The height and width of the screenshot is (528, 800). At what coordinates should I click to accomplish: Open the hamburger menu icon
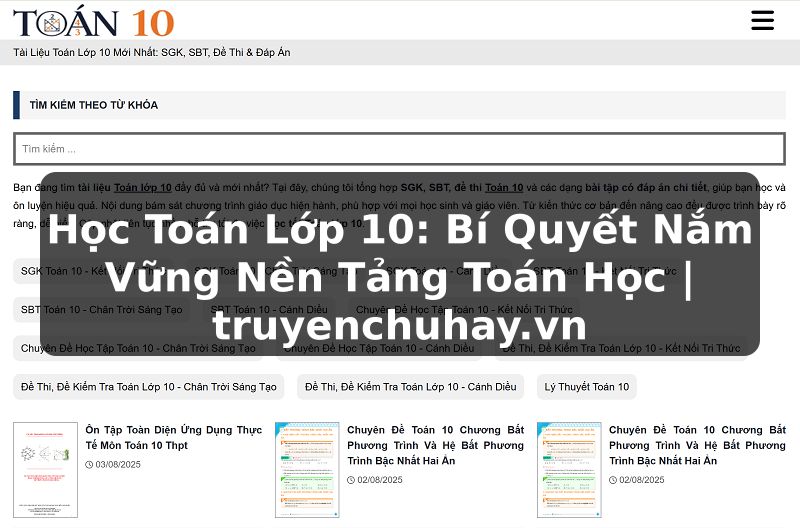[762, 20]
